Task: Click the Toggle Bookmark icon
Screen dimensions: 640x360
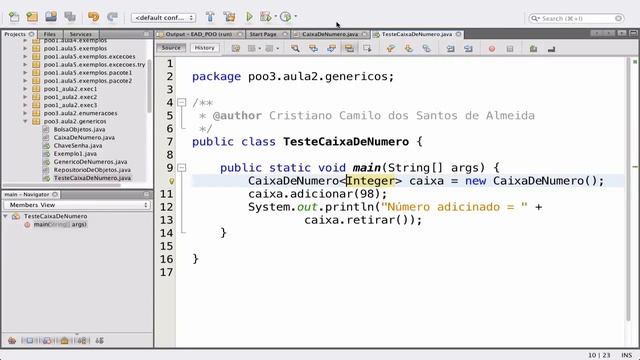Action: (427, 49)
